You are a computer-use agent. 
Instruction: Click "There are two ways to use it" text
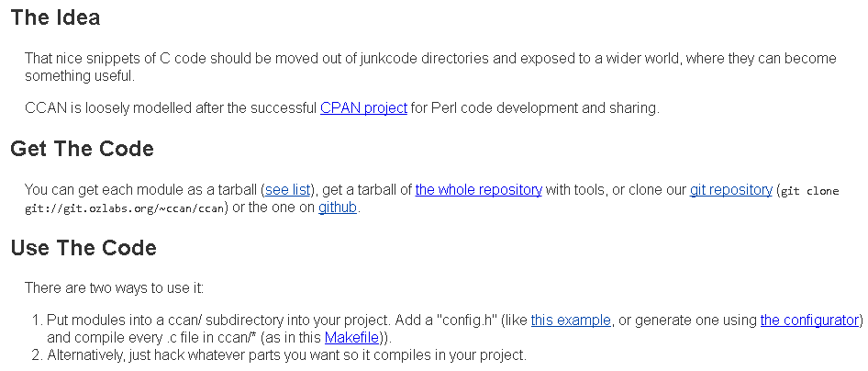click(113, 287)
